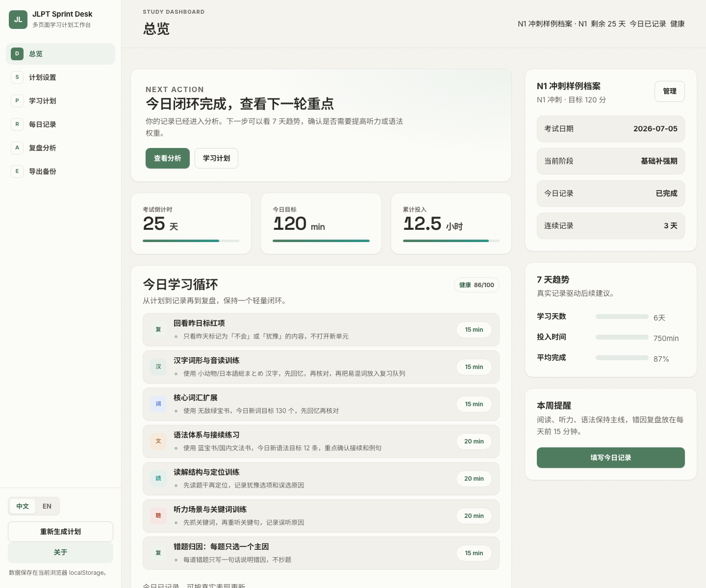Click the 投入时间 trend bar

click(622, 337)
